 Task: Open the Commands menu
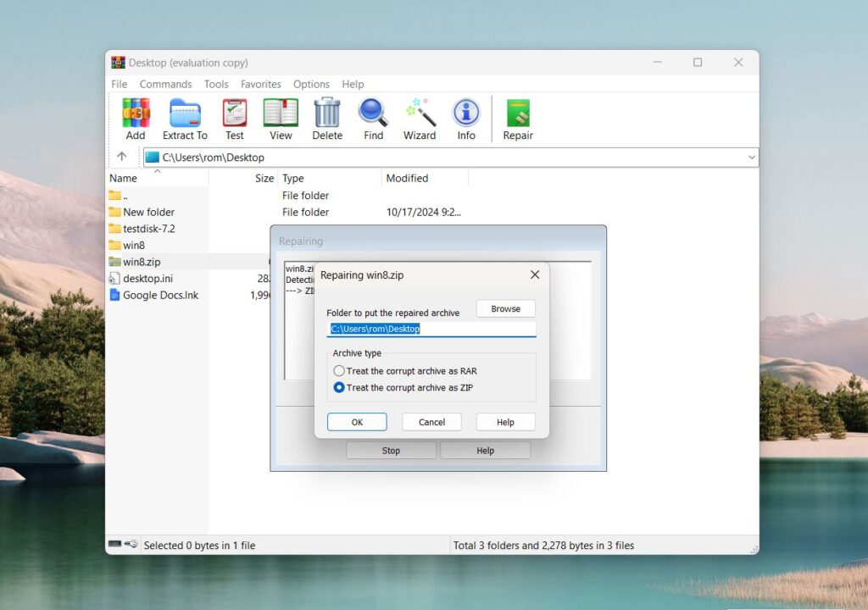(165, 84)
